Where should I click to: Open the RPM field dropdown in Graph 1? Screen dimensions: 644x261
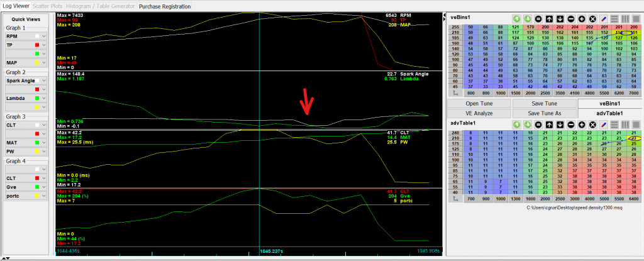[x=44, y=36]
